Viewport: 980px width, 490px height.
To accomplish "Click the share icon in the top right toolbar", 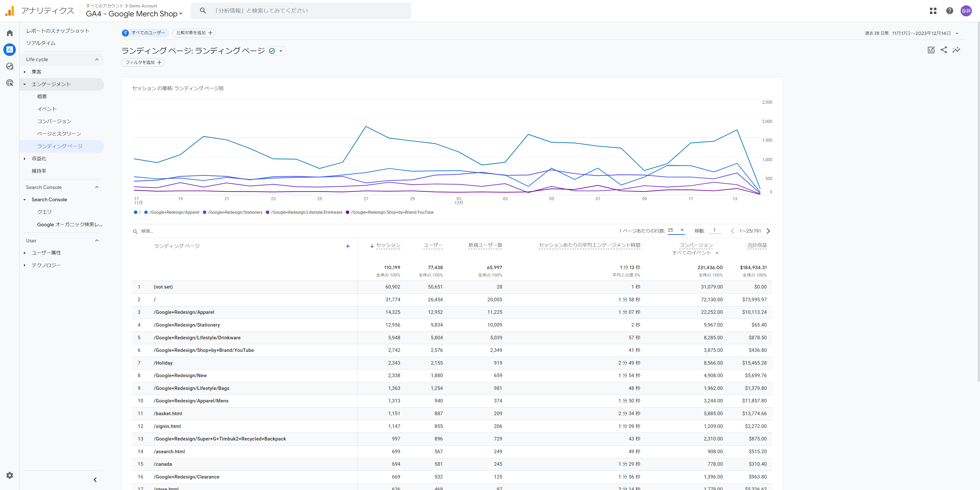I will tap(944, 49).
